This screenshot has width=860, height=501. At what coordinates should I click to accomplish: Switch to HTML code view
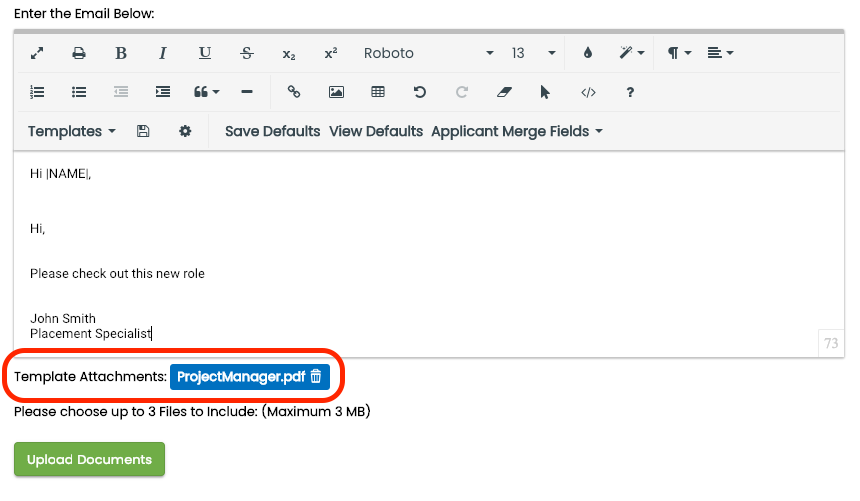(588, 92)
